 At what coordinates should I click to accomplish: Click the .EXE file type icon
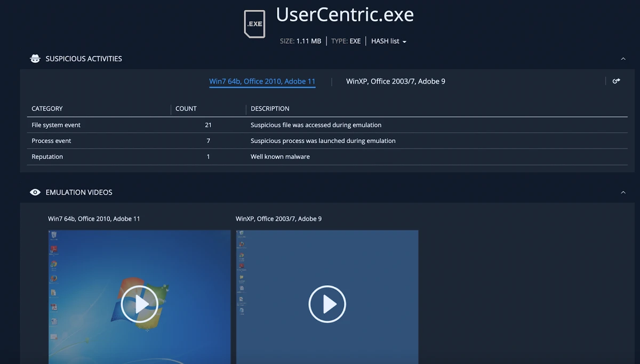(254, 24)
